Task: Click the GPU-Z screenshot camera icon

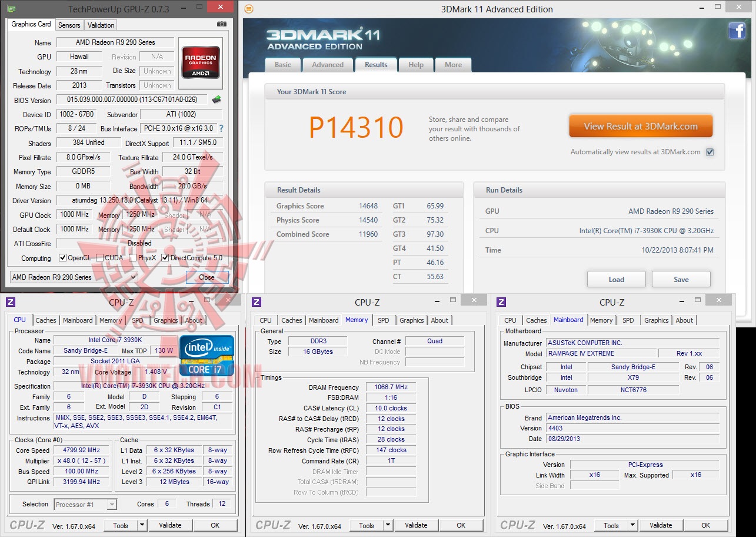Action: click(x=221, y=24)
